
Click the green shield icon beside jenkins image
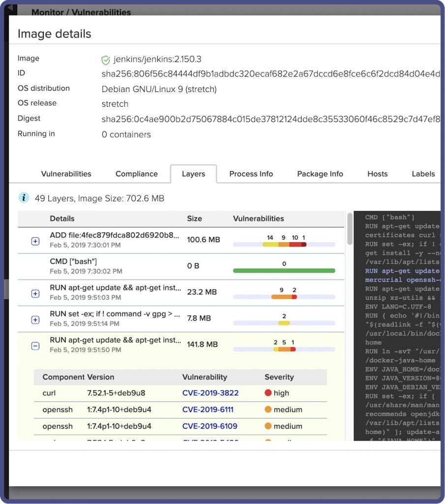coord(105,60)
